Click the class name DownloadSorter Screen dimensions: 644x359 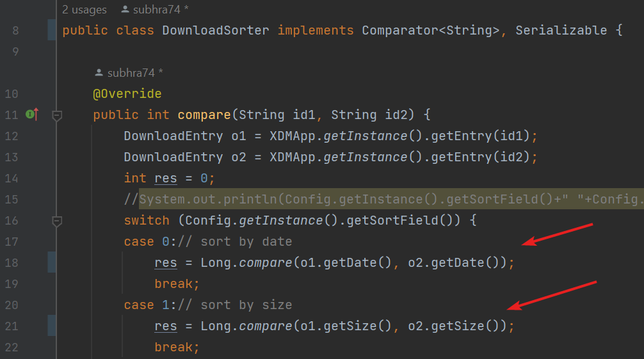[216, 30]
